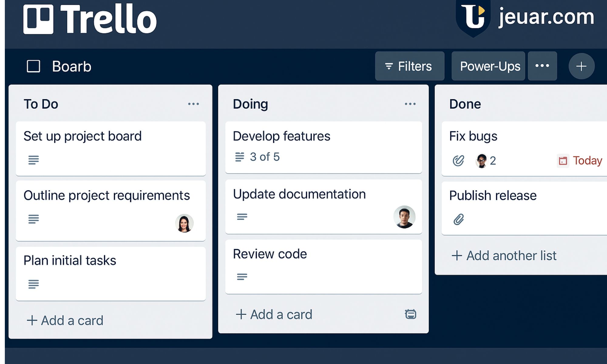Click the jeuar.com shield logo
This screenshot has width=607, height=364.
pyautogui.click(x=473, y=18)
